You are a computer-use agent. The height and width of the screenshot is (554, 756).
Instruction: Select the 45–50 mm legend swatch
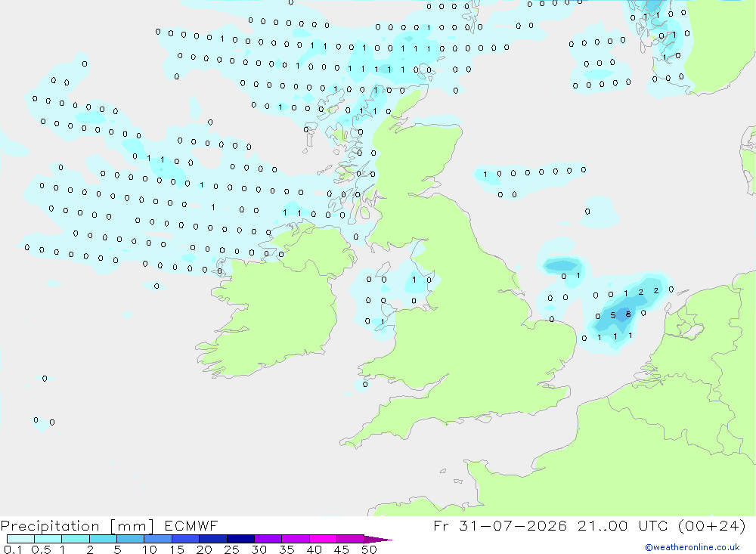tap(350, 539)
